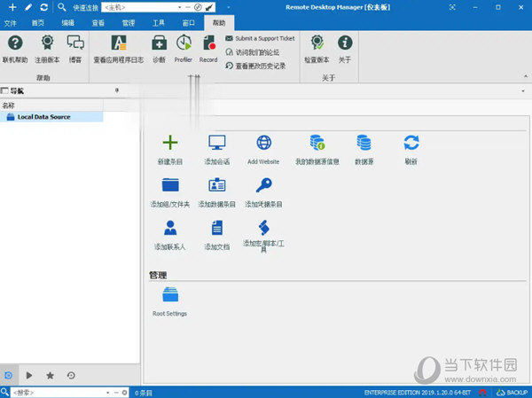Select the favorites star at navigation bottom
This screenshot has width=532, height=398.
tap(50, 375)
